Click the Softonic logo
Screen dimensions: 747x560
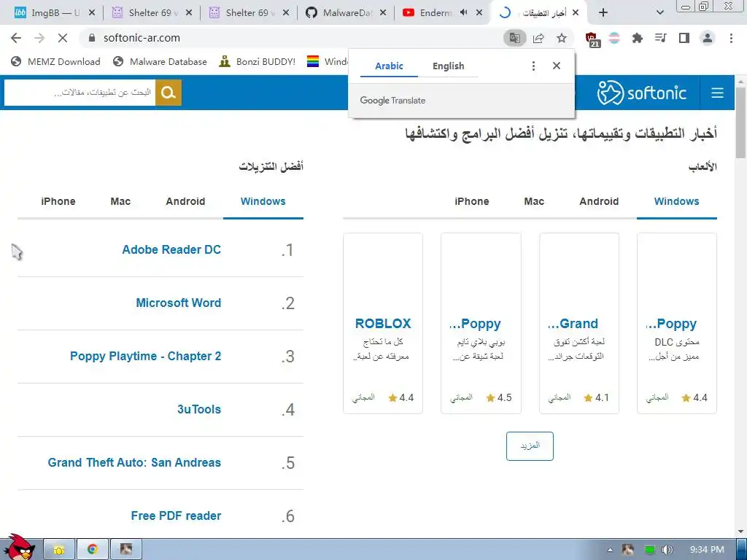click(x=642, y=93)
